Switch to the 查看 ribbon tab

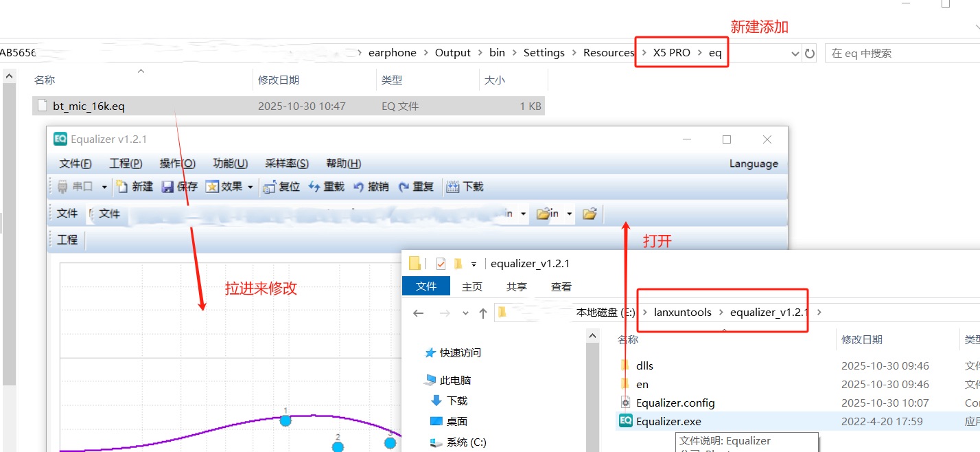click(561, 286)
